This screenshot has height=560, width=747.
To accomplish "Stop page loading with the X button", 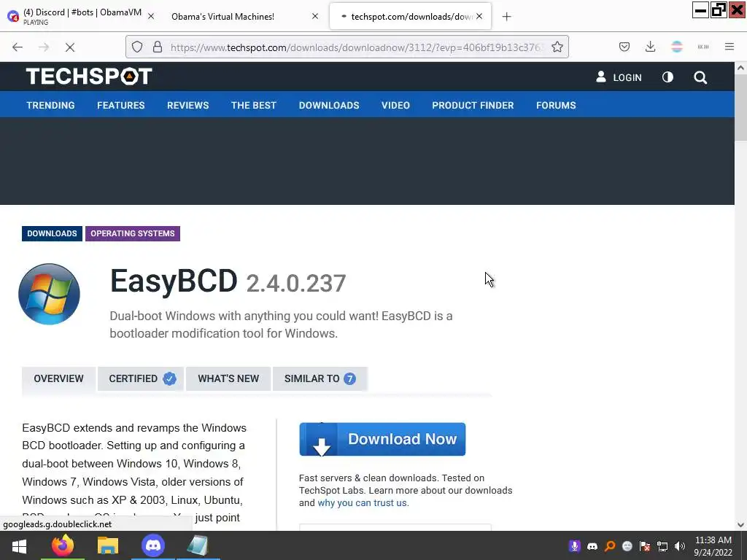I will pyautogui.click(x=70, y=47).
